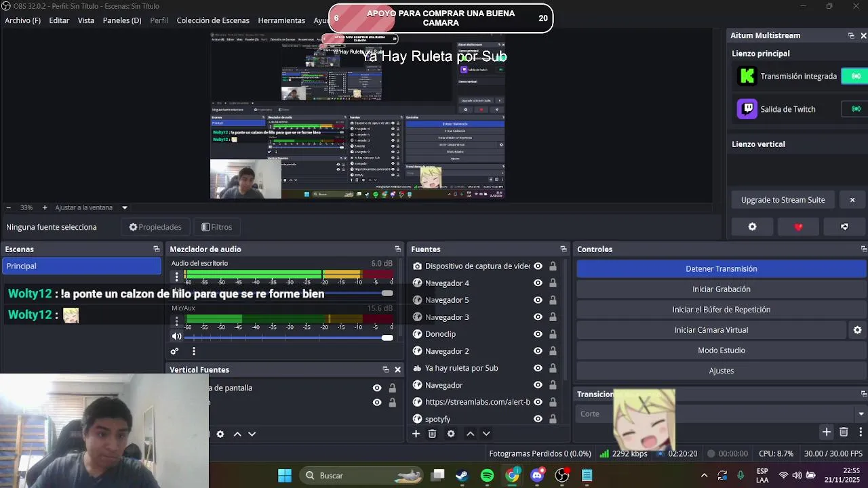Screen dimensions: 868x488
Task: Toggle Salida de Twitch output
Action: point(855,108)
